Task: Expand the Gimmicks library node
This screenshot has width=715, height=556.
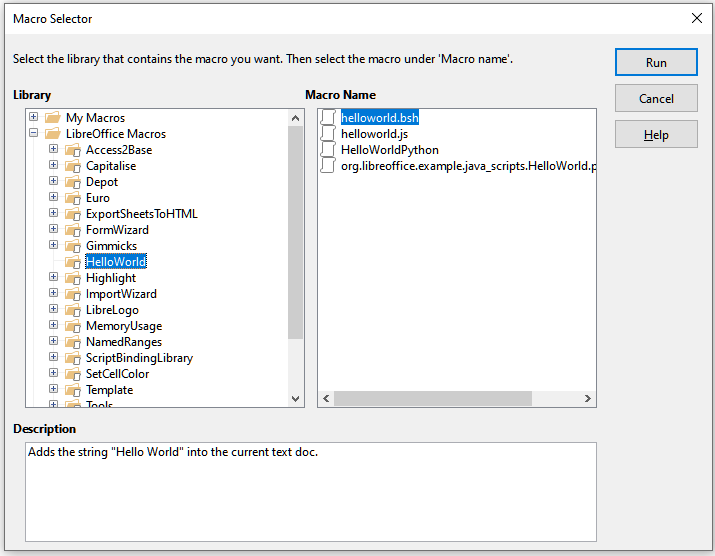Action: (x=53, y=245)
